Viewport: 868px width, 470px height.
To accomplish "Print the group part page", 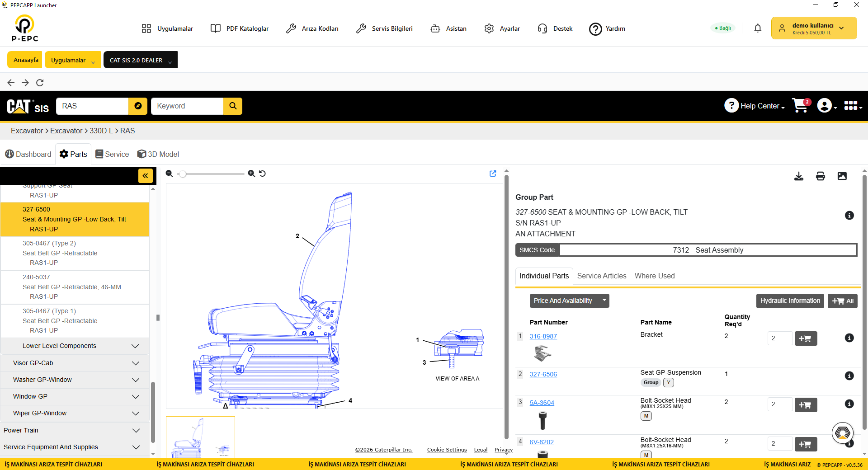I will coord(821,176).
